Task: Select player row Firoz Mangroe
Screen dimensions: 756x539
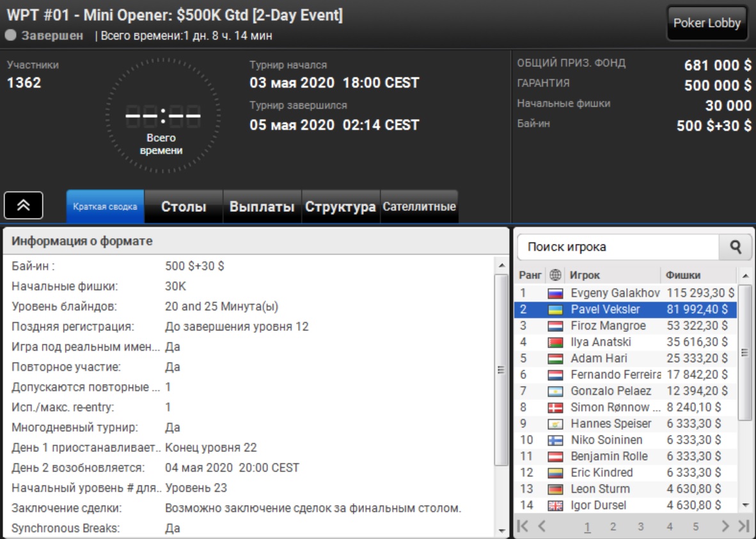Action: 608,326
